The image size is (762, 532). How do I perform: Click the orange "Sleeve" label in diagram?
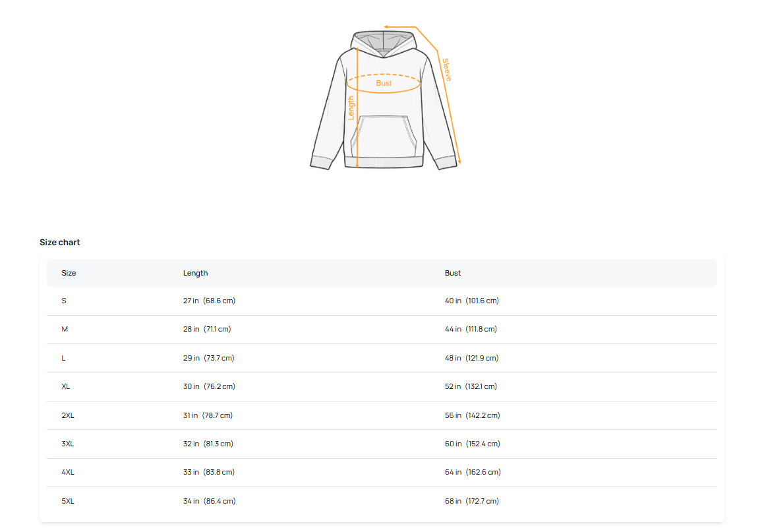447,70
